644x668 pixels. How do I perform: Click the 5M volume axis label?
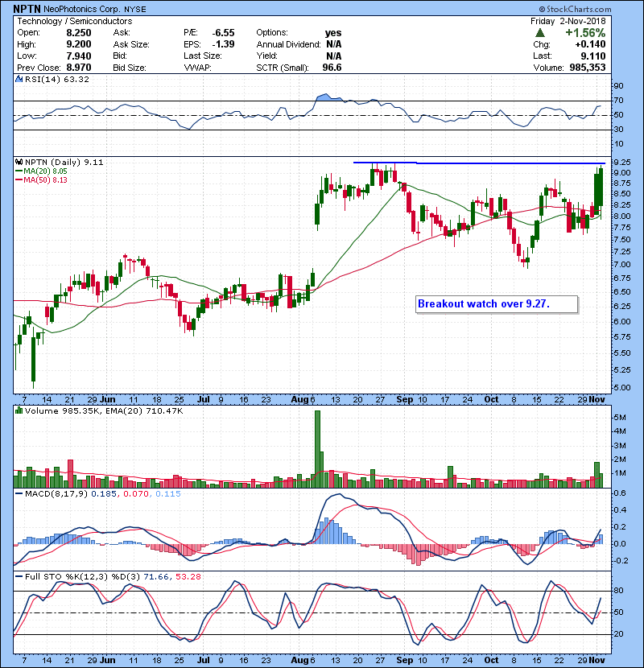(x=620, y=417)
